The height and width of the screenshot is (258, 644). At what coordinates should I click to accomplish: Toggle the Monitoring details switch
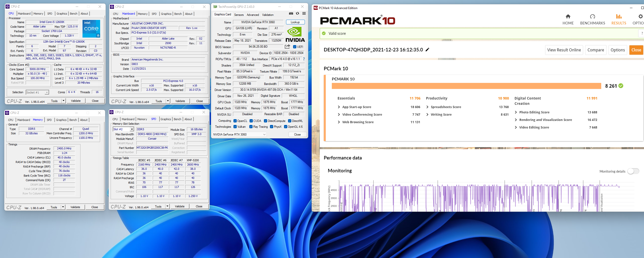tap(633, 171)
